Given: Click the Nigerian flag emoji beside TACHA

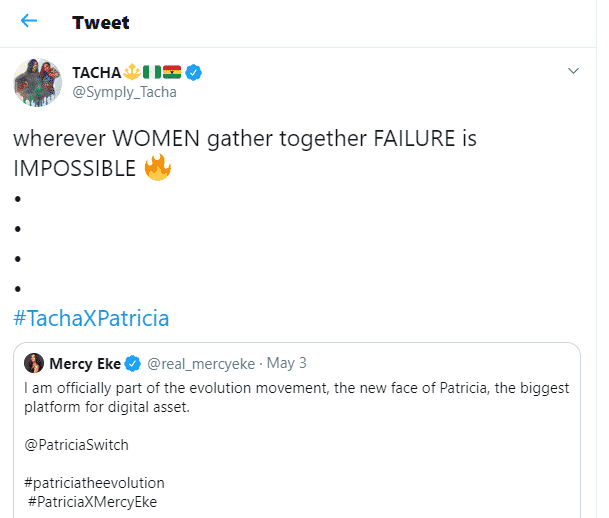Looking at the screenshot, I should point(150,72).
